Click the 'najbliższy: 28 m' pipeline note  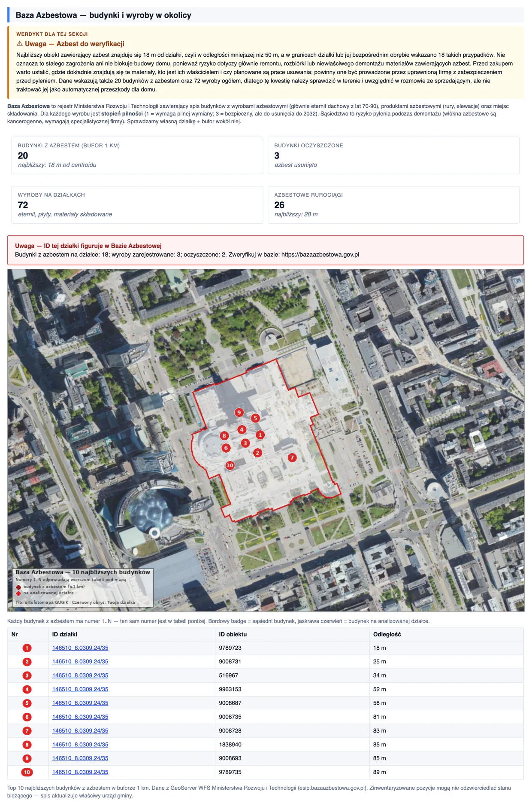tap(296, 214)
